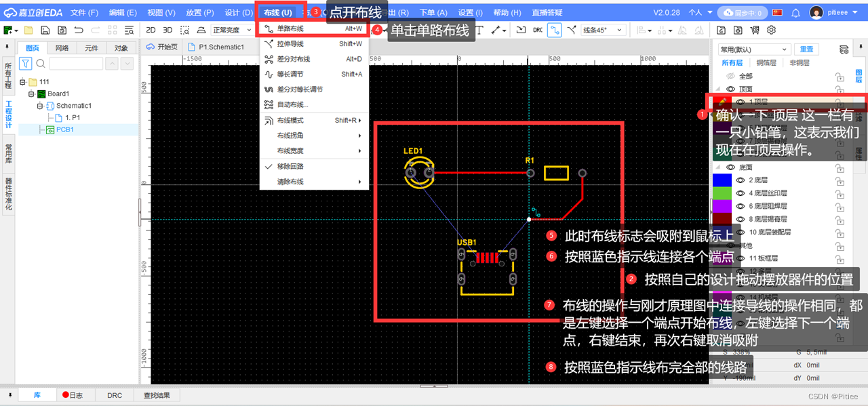868x406 pixels.
Task: Click the Text tool icon
Action: click(x=479, y=30)
